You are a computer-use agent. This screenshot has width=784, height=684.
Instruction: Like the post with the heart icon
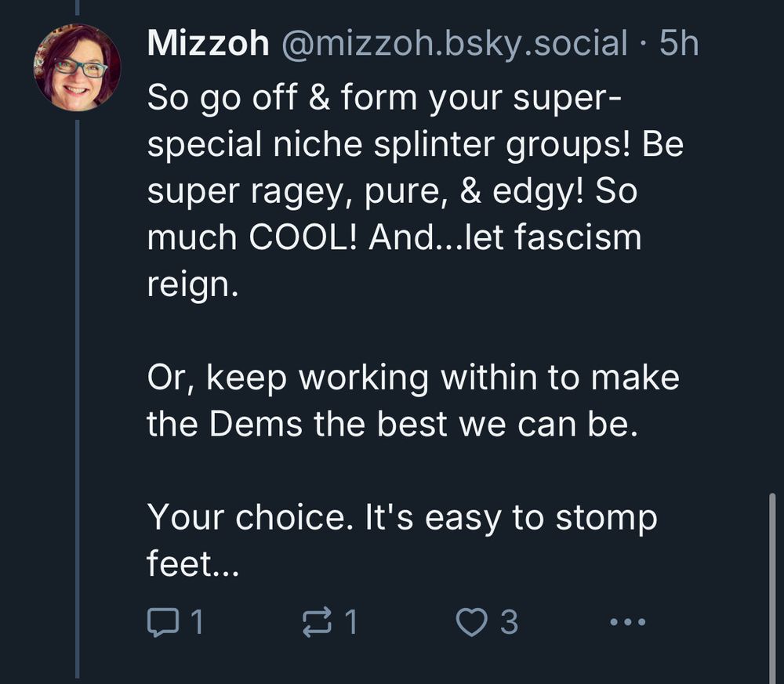471,623
